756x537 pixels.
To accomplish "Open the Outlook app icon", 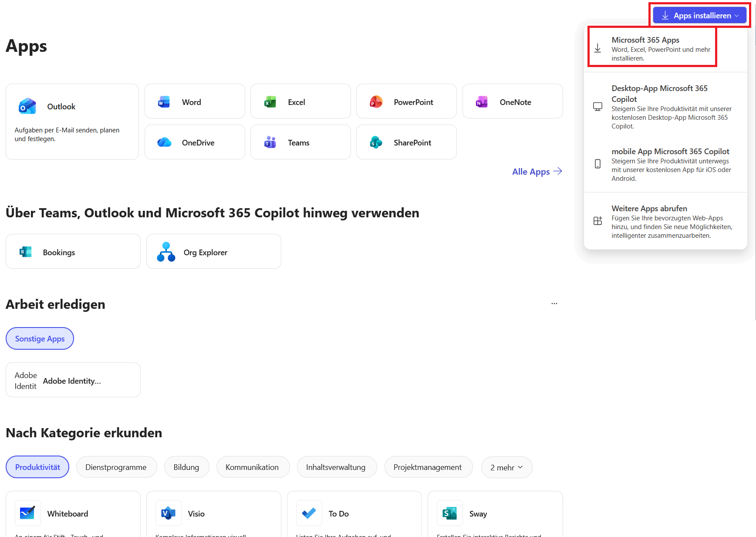I will (27, 106).
